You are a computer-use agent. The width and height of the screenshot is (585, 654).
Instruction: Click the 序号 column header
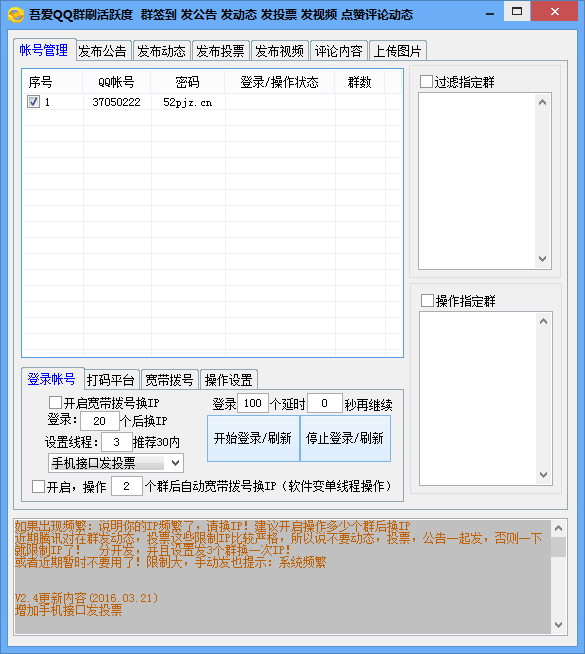click(x=52, y=82)
